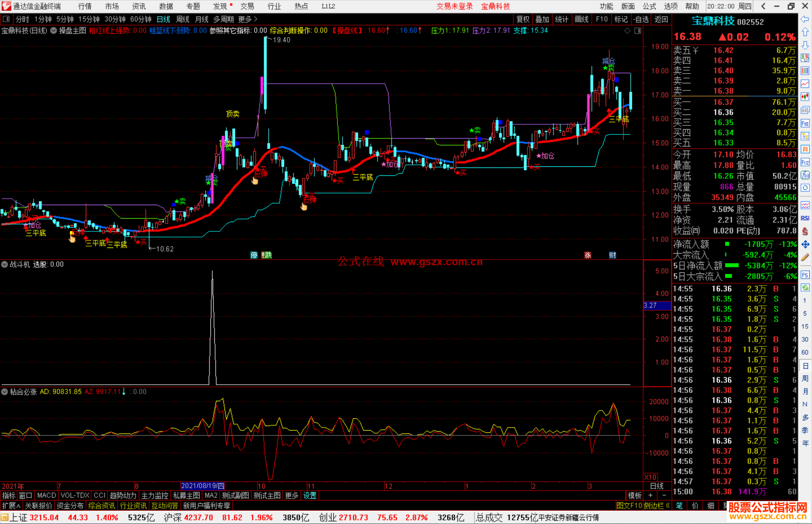The image size is (812, 524).
Task: Click the back arrow icon in right sidebar
Action: click(805, 19)
